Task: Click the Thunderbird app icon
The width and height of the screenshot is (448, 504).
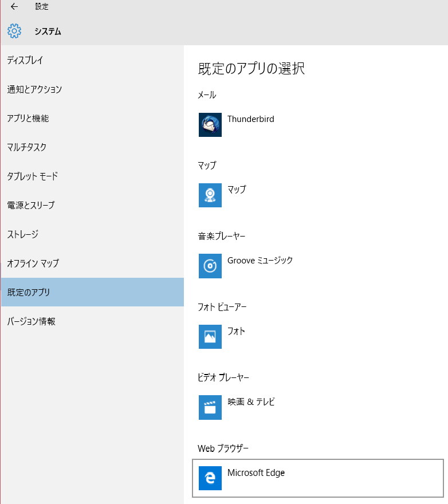Action: [210, 125]
